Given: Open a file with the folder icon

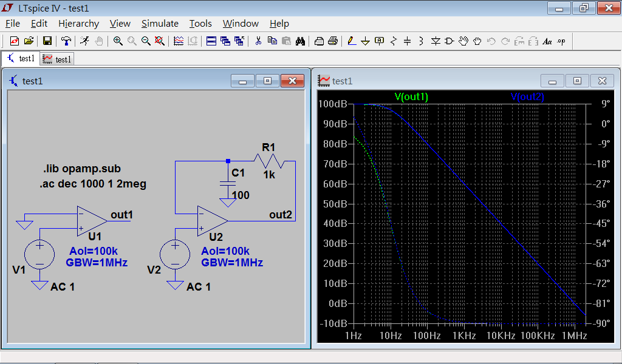Looking at the screenshot, I should point(29,41).
